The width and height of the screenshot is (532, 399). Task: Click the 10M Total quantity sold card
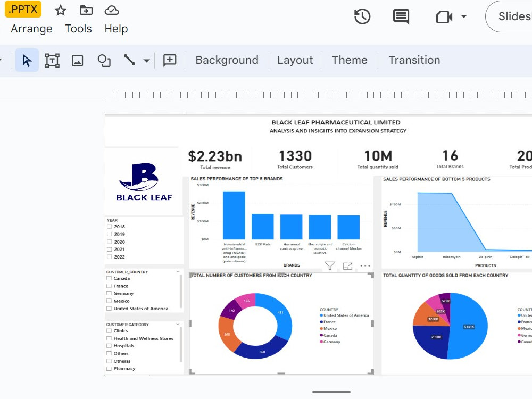tap(378, 159)
